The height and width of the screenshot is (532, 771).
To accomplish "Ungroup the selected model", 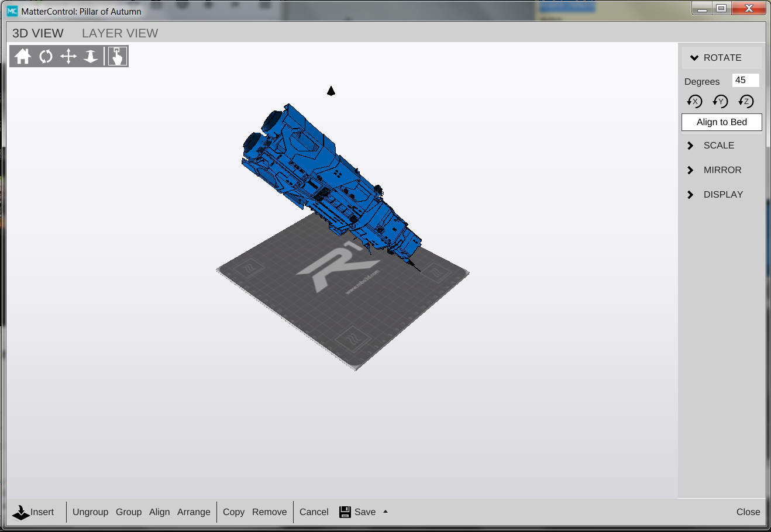I will (91, 512).
